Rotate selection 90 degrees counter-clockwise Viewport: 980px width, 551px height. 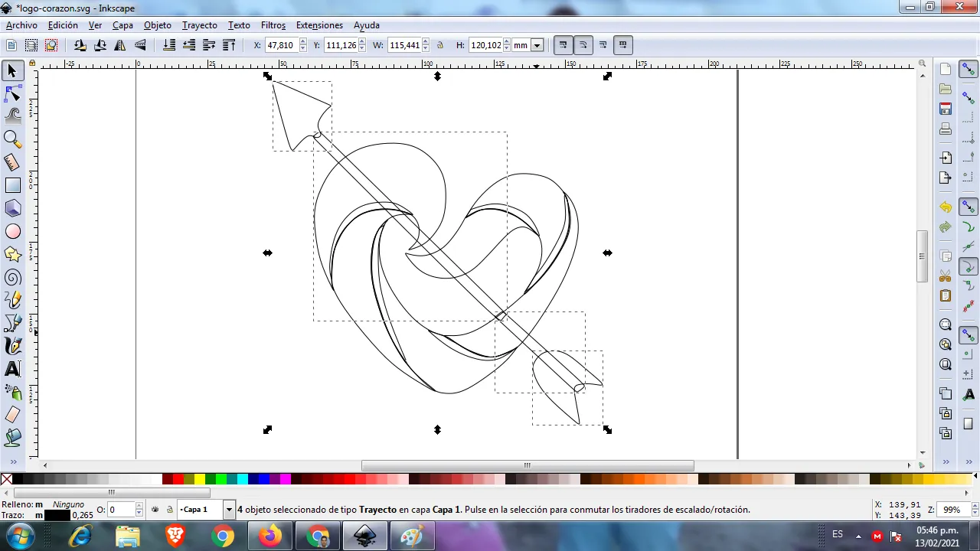(80, 45)
